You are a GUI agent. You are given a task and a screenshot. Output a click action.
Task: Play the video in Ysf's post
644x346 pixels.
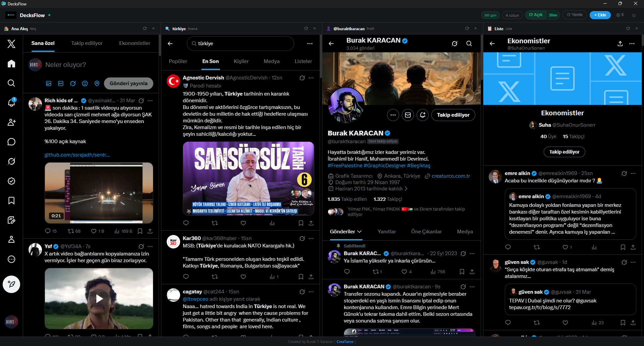pos(99,298)
